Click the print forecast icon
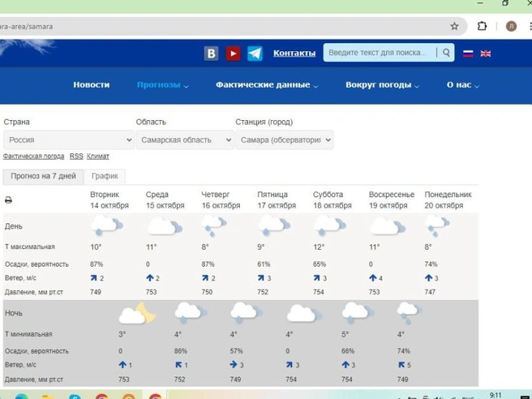Image resolution: width=532 pixels, height=399 pixels. click(x=8, y=200)
